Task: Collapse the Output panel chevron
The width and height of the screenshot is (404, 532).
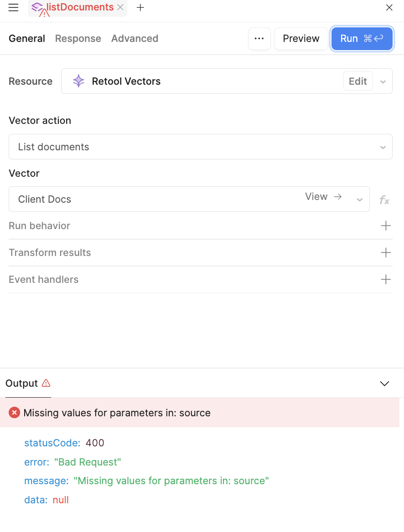Action: point(384,384)
